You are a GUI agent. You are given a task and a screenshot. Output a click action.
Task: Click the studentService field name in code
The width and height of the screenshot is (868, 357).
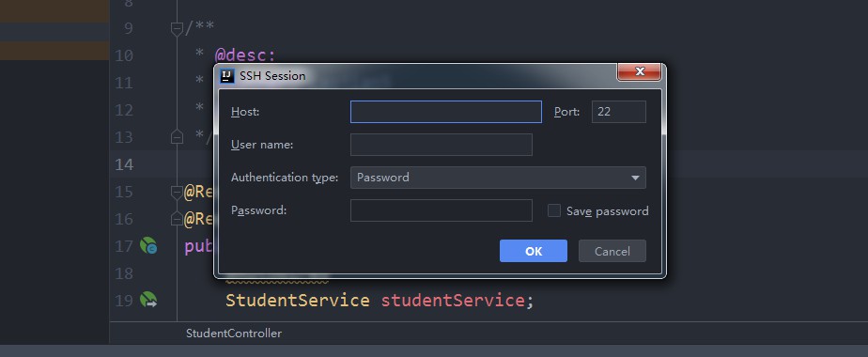click(x=453, y=300)
